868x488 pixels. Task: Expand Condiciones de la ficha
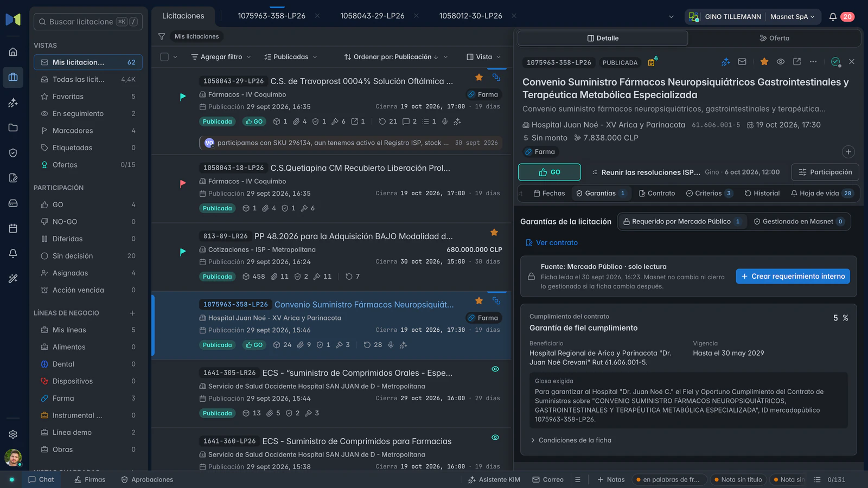tap(571, 440)
